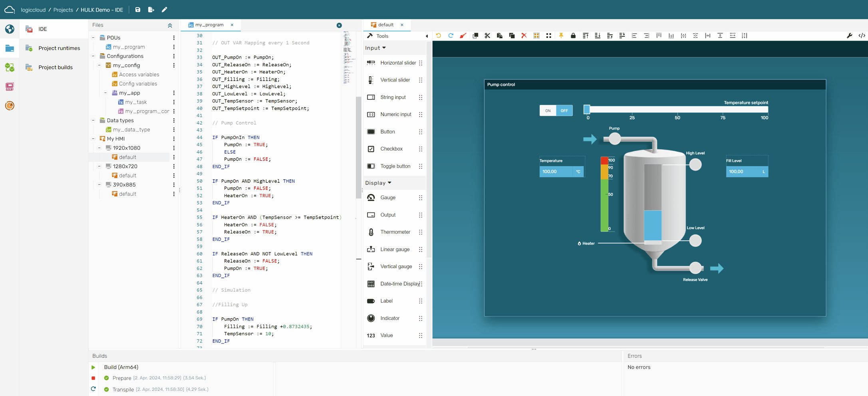Open Project runtimes in the sidebar

[59, 48]
